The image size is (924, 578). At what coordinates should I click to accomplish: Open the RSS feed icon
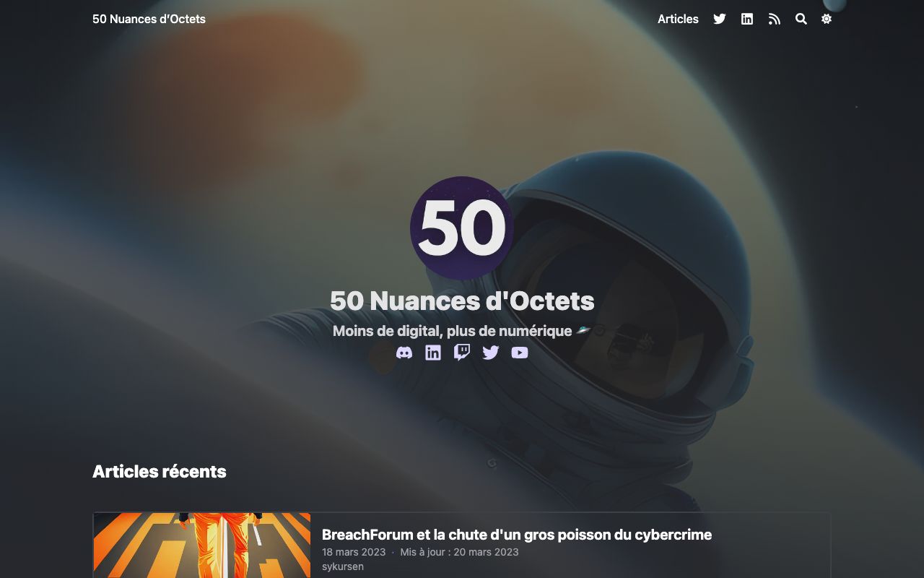click(x=775, y=20)
